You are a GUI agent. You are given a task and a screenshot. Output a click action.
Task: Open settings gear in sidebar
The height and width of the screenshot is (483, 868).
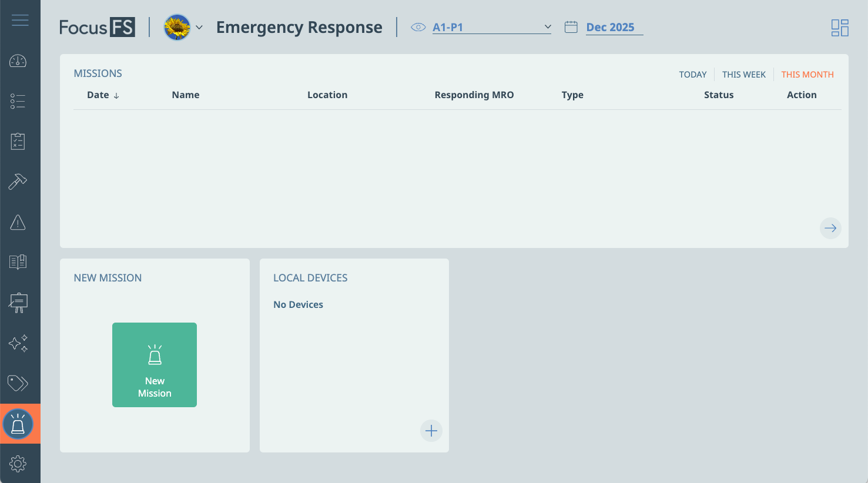[18, 464]
